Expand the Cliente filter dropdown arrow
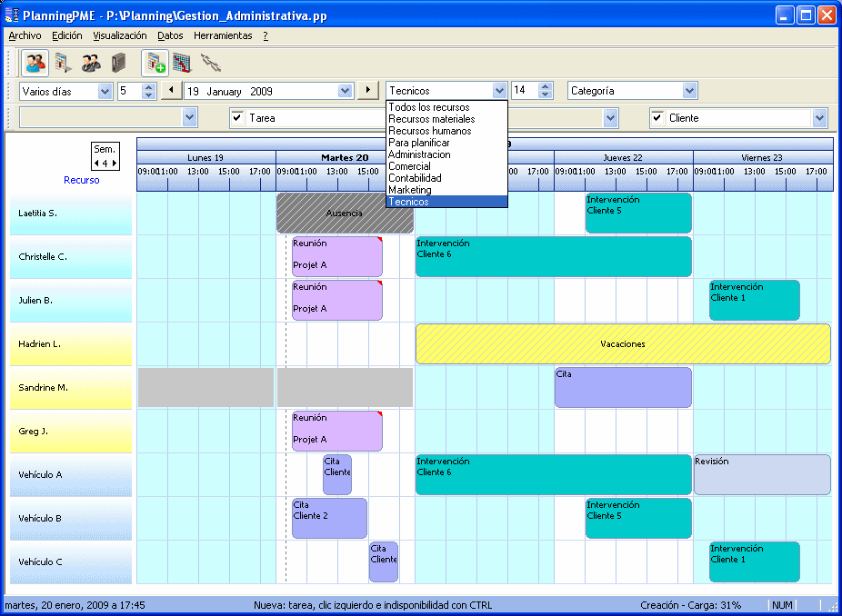The image size is (842, 616). [x=819, y=117]
